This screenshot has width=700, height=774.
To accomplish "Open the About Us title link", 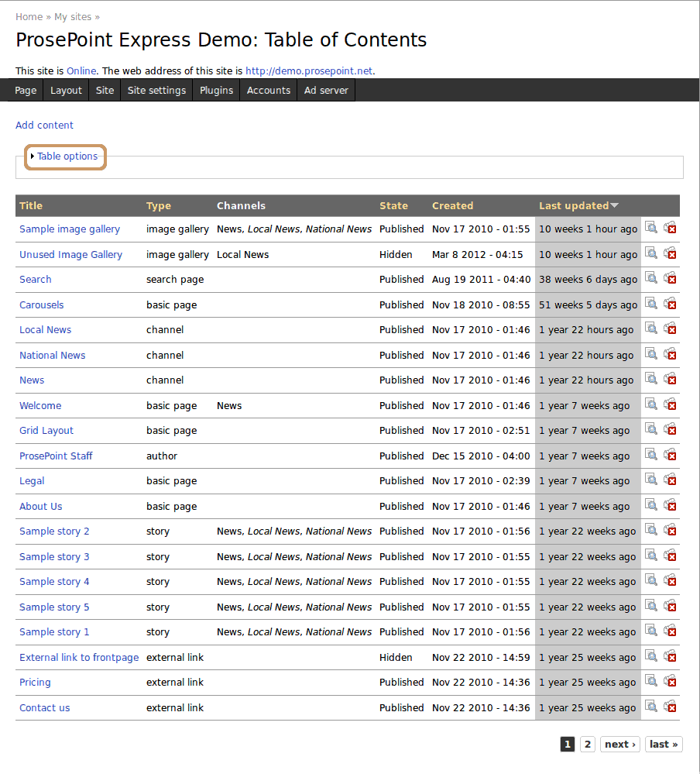I will coord(41,507).
